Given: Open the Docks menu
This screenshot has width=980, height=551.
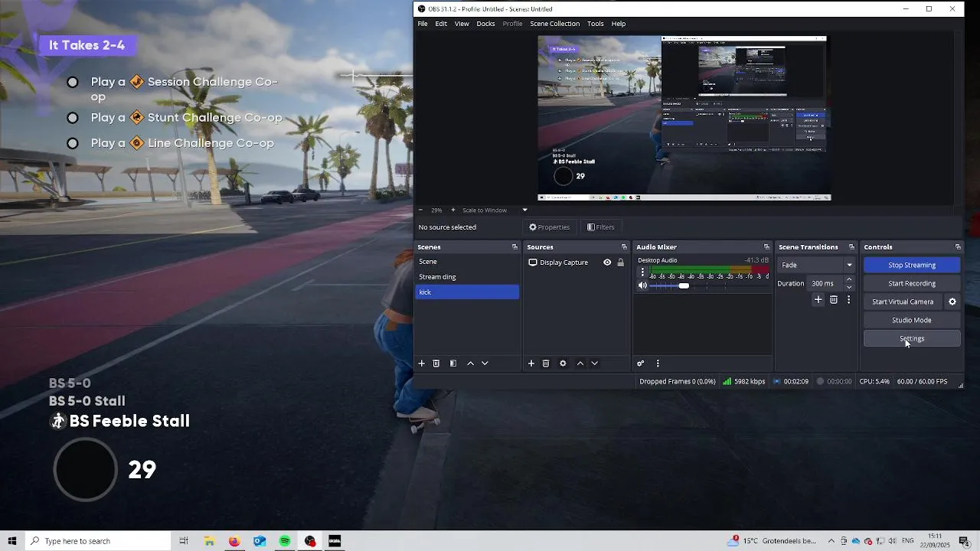Looking at the screenshot, I should click(485, 24).
